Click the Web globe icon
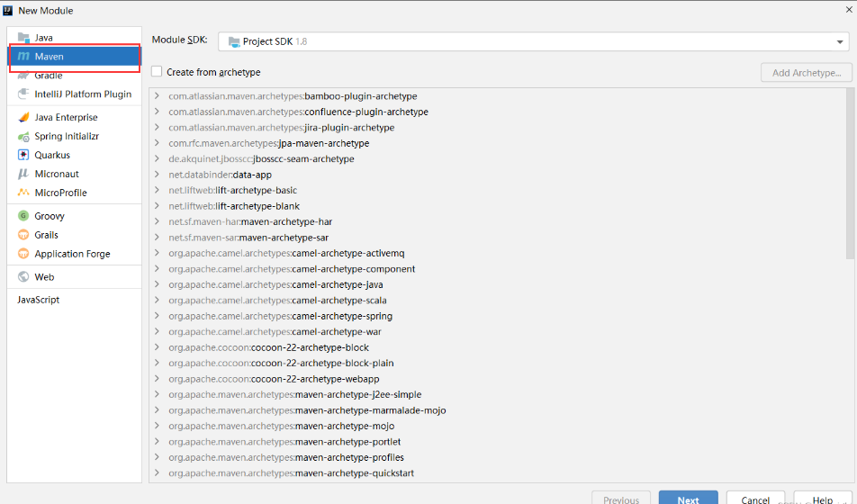The image size is (857, 504). pos(23,276)
